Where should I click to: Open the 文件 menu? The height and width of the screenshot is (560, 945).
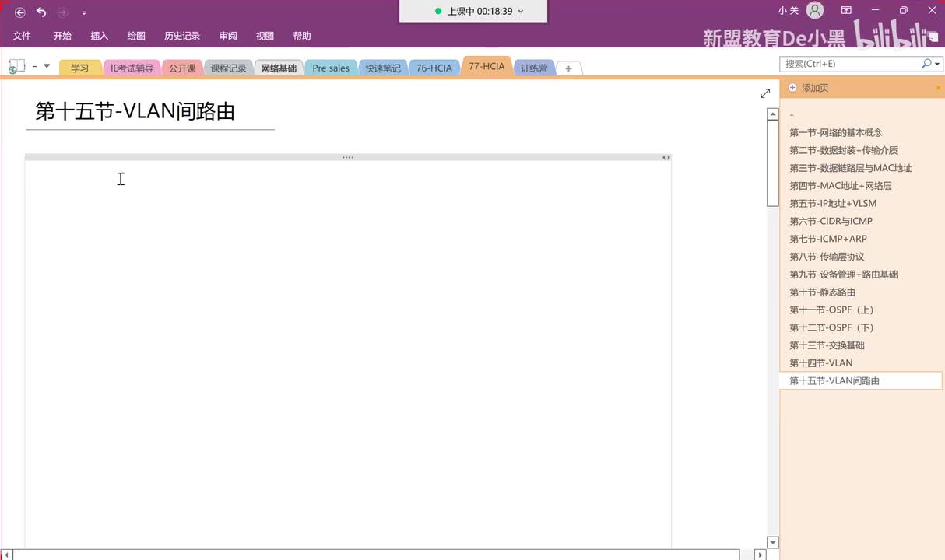coord(22,36)
